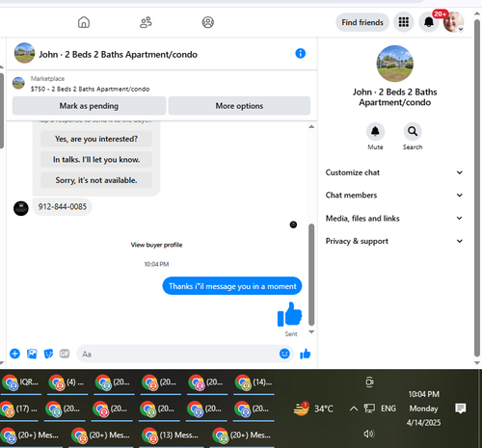
Task: Expand the Chat members section
Action: pyautogui.click(x=394, y=195)
